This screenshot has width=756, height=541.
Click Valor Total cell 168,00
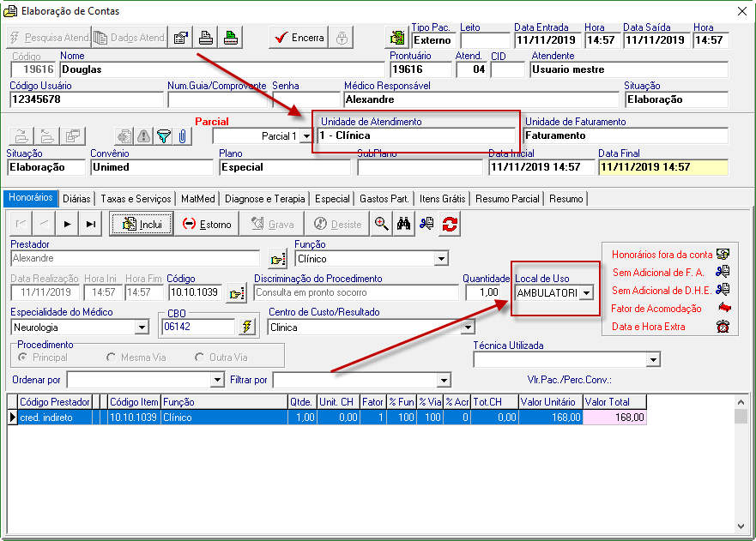tap(614, 418)
